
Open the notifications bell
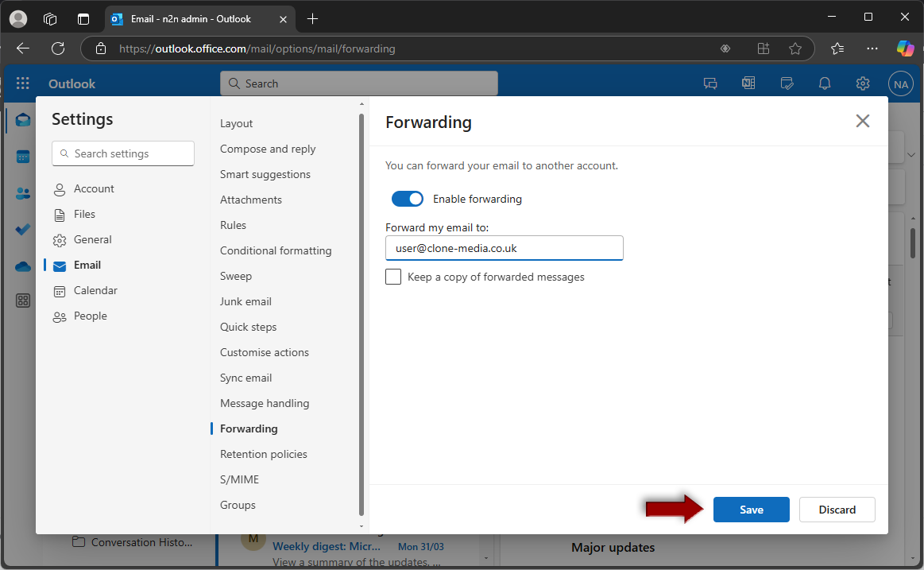[825, 83]
